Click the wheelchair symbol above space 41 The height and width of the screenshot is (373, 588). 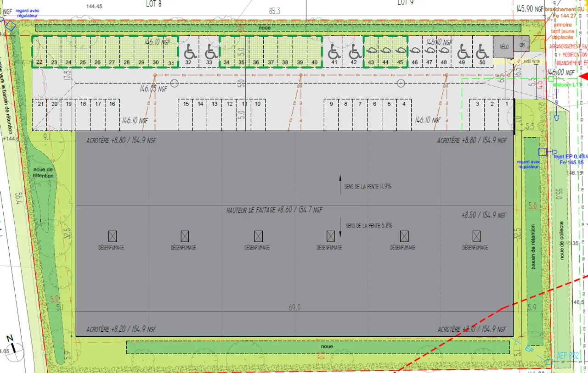point(334,50)
